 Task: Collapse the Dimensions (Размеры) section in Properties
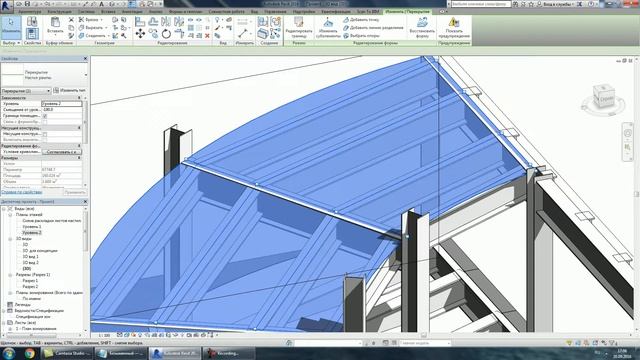coord(79,158)
